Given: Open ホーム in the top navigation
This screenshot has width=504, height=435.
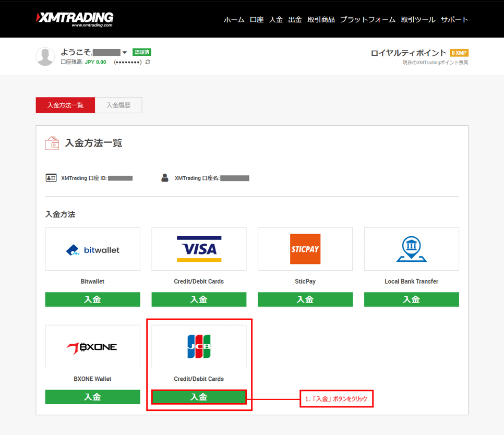Looking at the screenshot, I should (234, 20).
